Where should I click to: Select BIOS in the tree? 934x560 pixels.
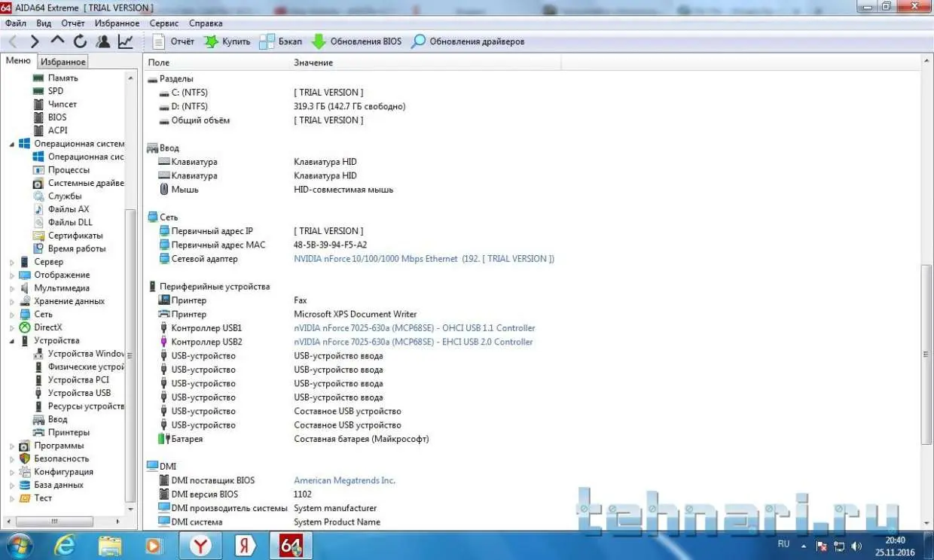(x=57, y=117)
